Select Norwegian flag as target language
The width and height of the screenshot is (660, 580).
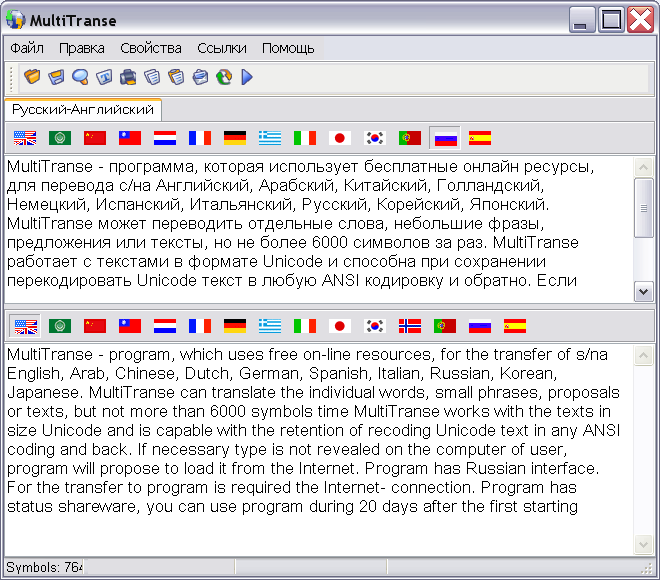410,326
